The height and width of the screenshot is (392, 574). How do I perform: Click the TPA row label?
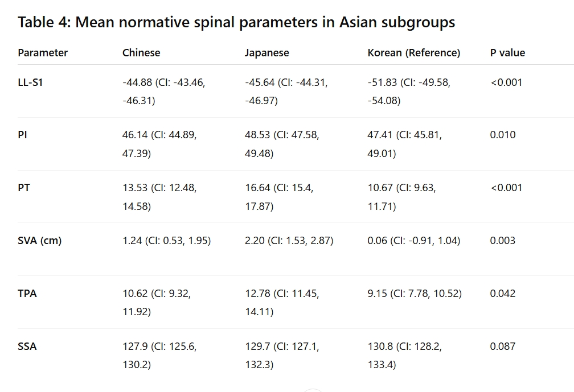click(x=27, y=294)
